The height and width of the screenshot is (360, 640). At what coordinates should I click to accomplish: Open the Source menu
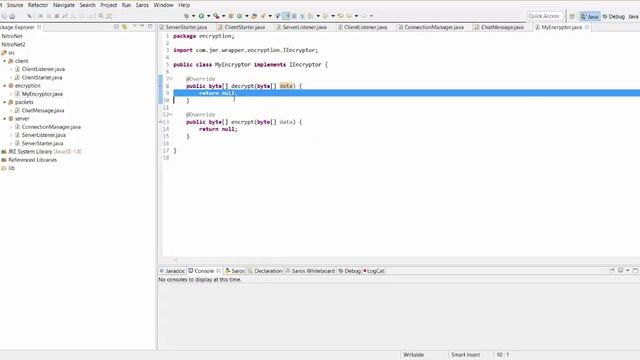(x=15, y=5)
